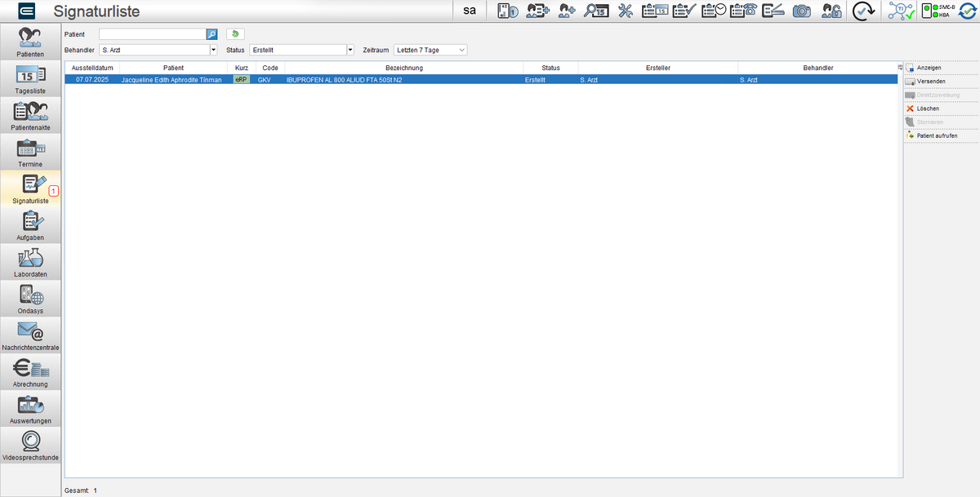Click the TI network status icon
The height and width of the screenshot is (497, 980).
tap(901, 11)
